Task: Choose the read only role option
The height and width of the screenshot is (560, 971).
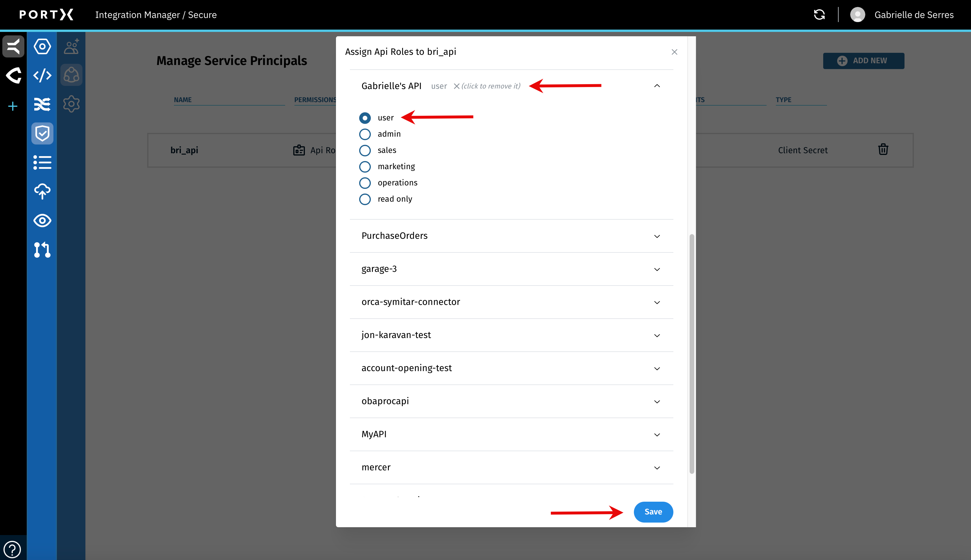Action: (x=364, y=199)
